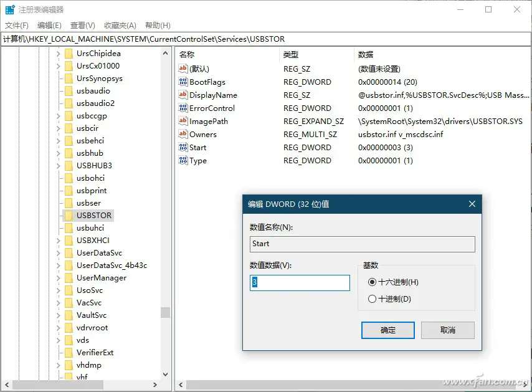532x392 pixels.
Task: Click the UserManager folder icon
Action: 69,278
